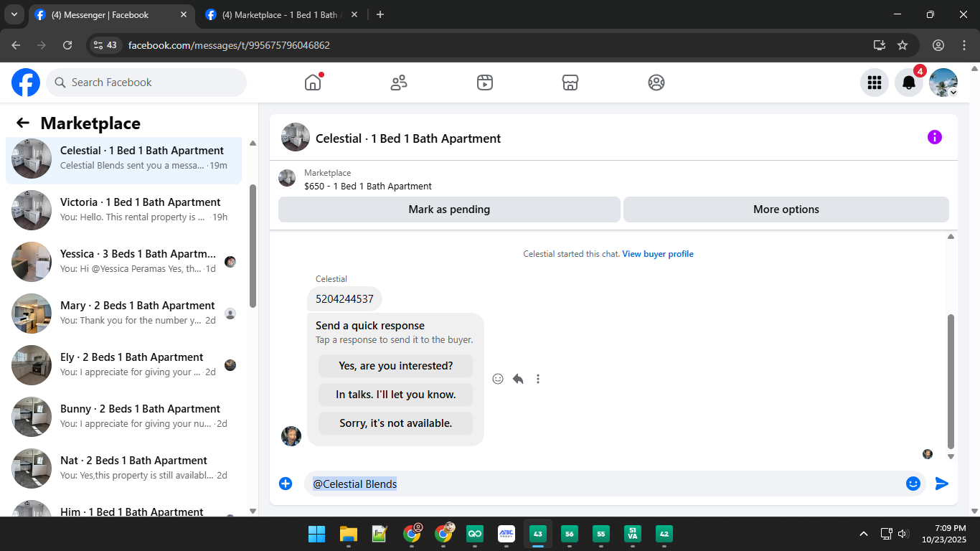Open Chrome profile icon
The width and height of the screenshot is (980, 551).
click(938, 45)
